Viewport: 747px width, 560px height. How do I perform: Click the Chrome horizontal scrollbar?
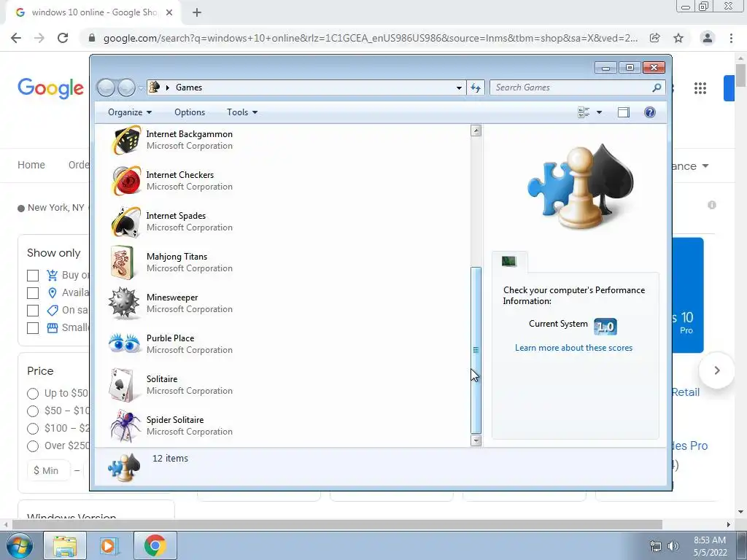337,524
